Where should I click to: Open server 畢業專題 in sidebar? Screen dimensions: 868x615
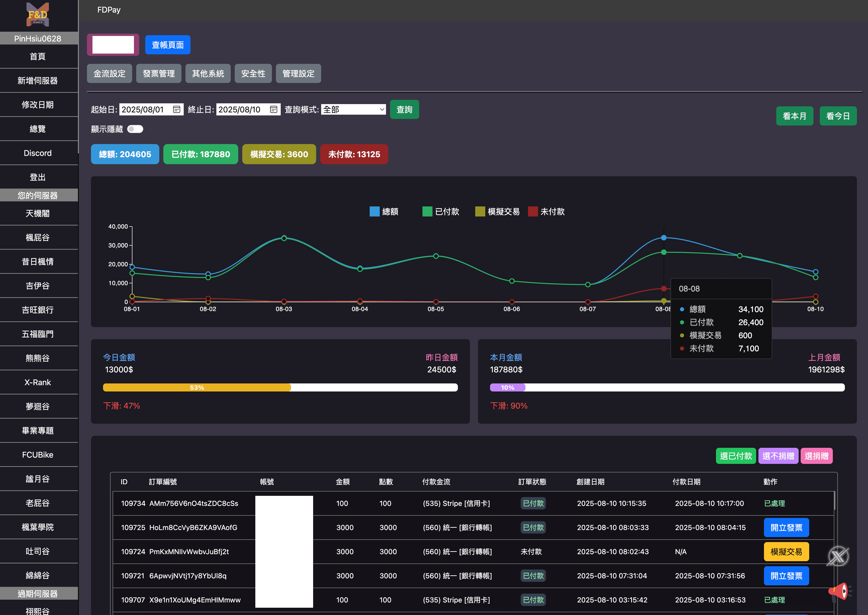click(37, 431)
